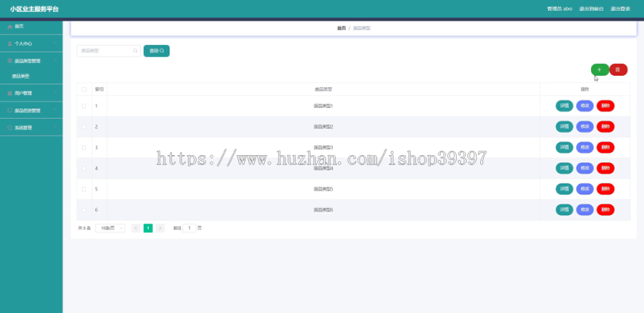Click the icon beside 商品信息管理

click(10, 110)
